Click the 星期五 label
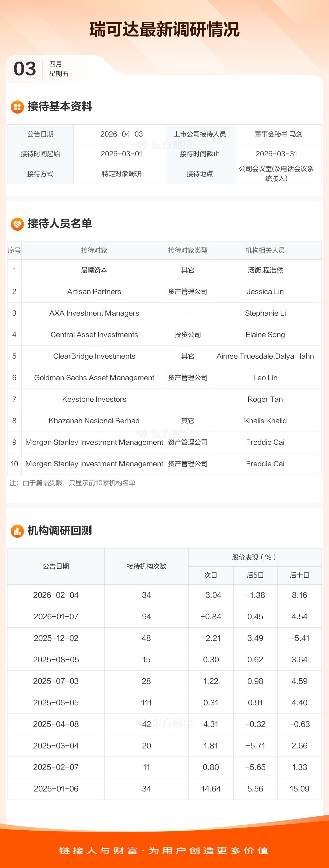The height and width of the screenshot is (868, 329). [59, 74]
